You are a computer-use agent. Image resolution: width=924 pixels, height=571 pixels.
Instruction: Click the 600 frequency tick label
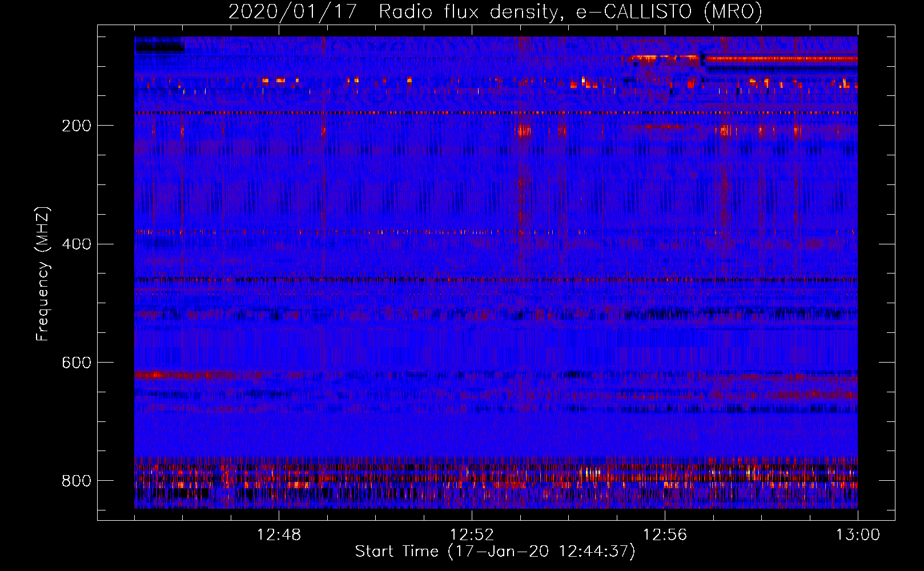coord(76,363)
